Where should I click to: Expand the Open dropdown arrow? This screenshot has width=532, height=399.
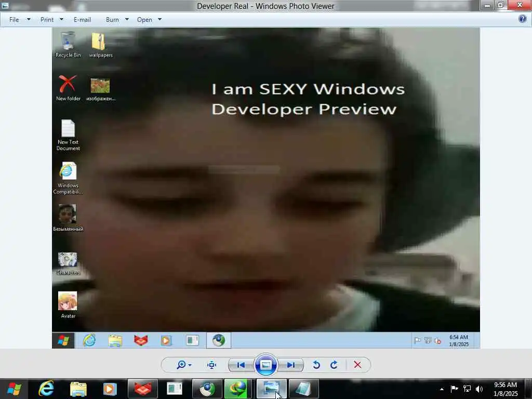pyautogui.click(x=160, y=19)
